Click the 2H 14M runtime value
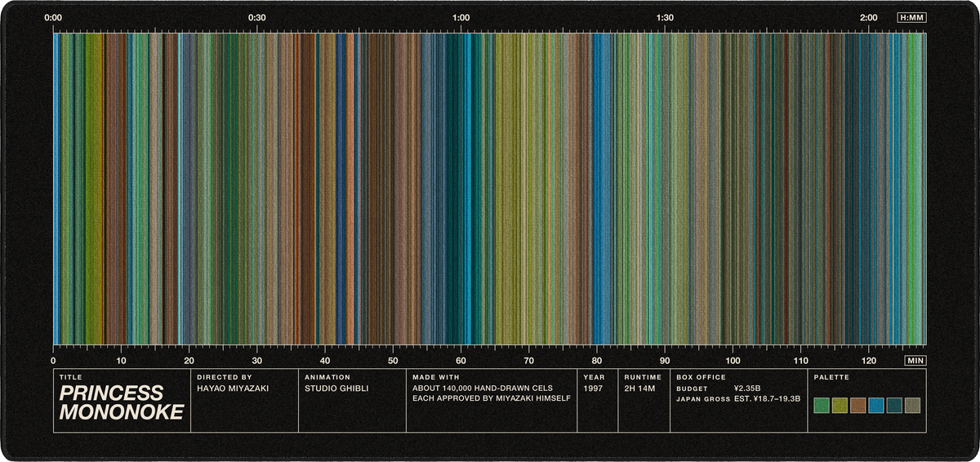Image resolution: width=980 pixels, height=462 pixels. click(641, 389)
